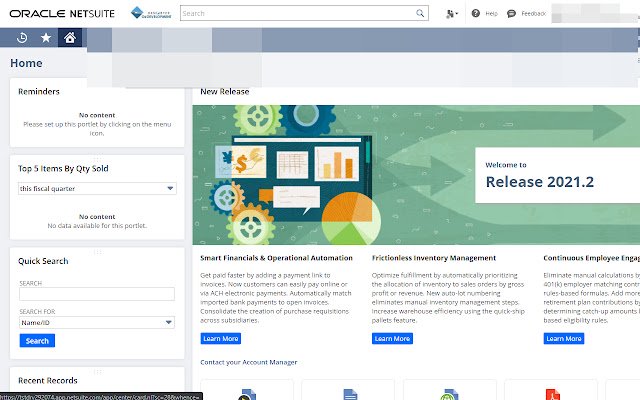This screenshot has height=400, width=640.
Task: Click the Oracle NetSuite logo
Action: (62, 13)
